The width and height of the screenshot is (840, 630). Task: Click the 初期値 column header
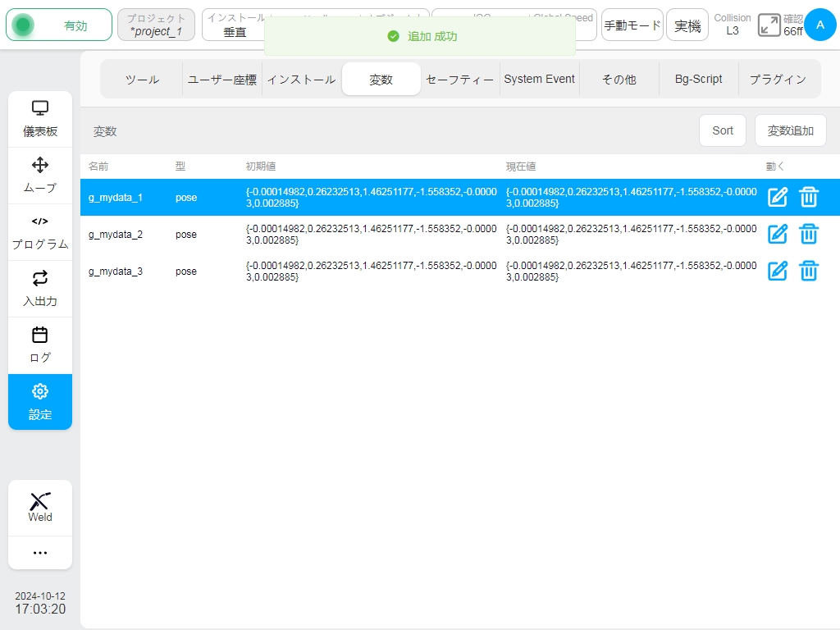pos(261,167)
